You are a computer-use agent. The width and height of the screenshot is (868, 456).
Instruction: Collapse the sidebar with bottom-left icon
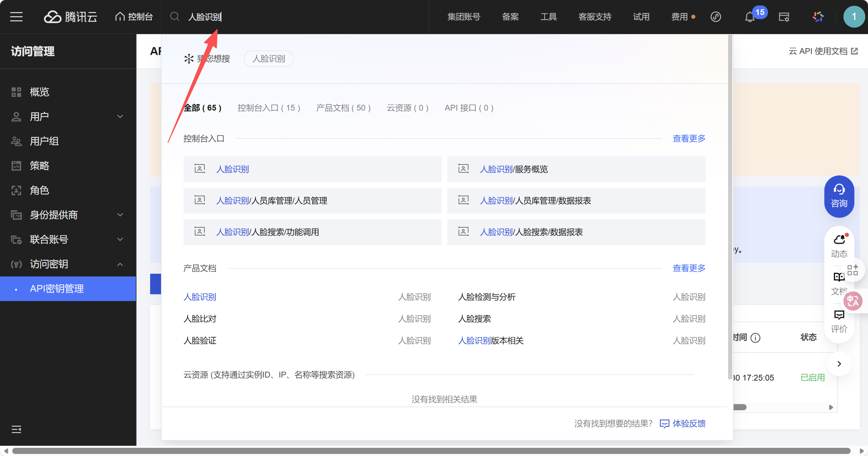coord(16,429)
